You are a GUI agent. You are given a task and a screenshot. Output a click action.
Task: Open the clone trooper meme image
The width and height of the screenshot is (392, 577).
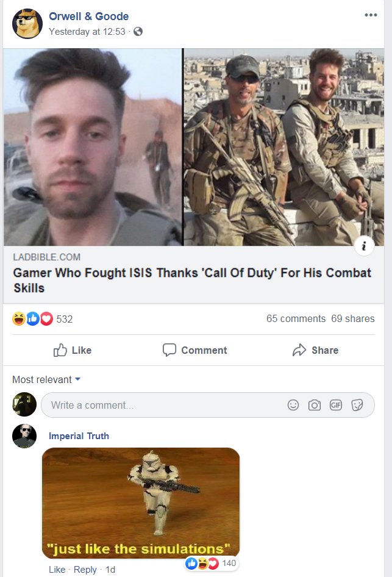click(x=141, y=503)
